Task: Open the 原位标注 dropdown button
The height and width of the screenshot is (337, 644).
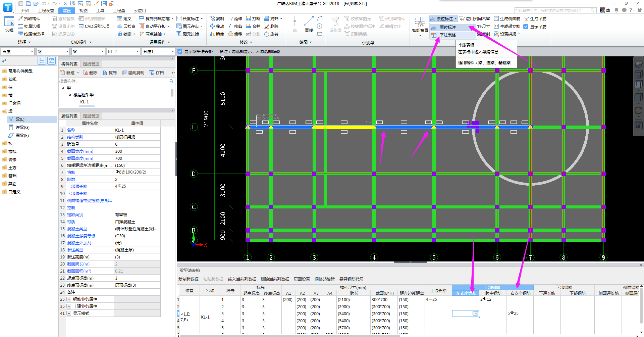Action: coord(443,18)
